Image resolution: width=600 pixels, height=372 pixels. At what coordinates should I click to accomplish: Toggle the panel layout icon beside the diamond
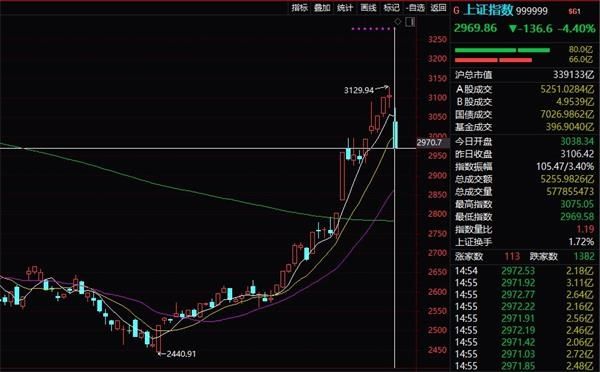(x=410, y=22)
